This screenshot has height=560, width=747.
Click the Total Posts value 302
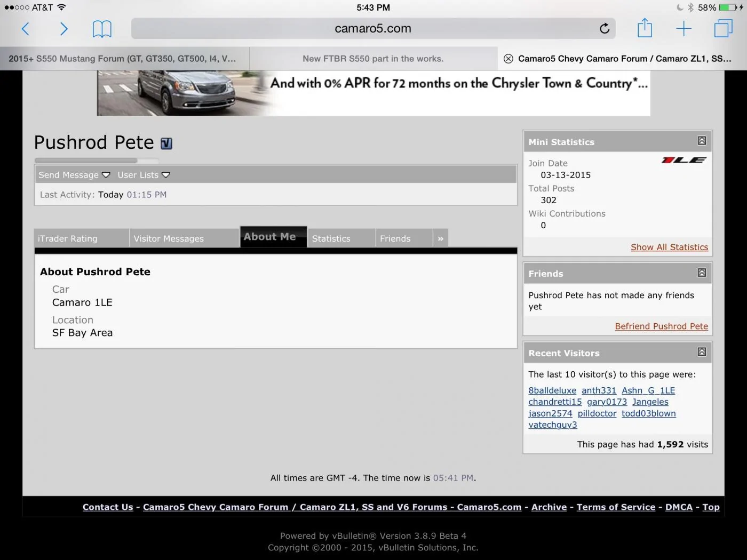pos(549,200)
